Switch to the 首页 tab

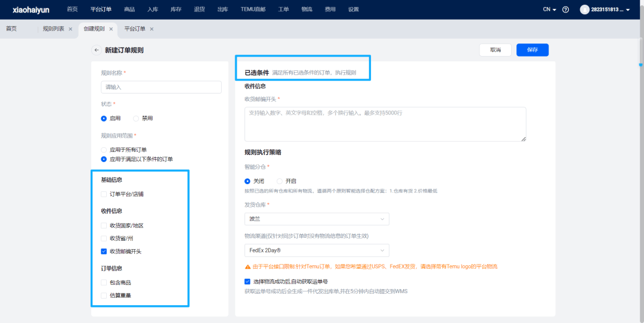(11, 29)
